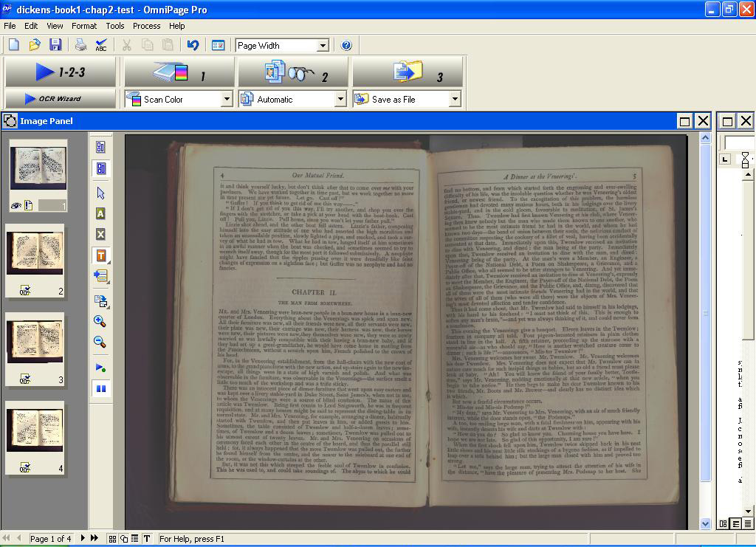Click the recognized-status icon under thumbnail 2
This screenshot has width=756, height=547.
point(24,290)
